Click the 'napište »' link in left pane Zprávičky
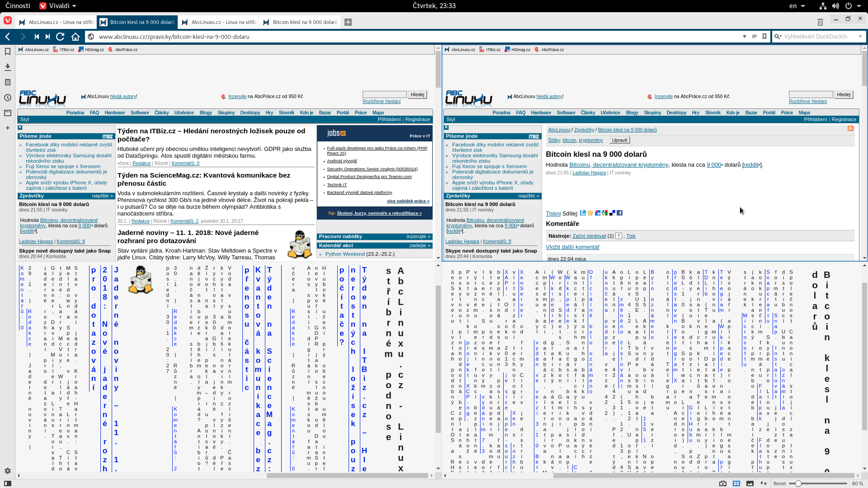Screen dimensions: 868x488 pos(102,196)
